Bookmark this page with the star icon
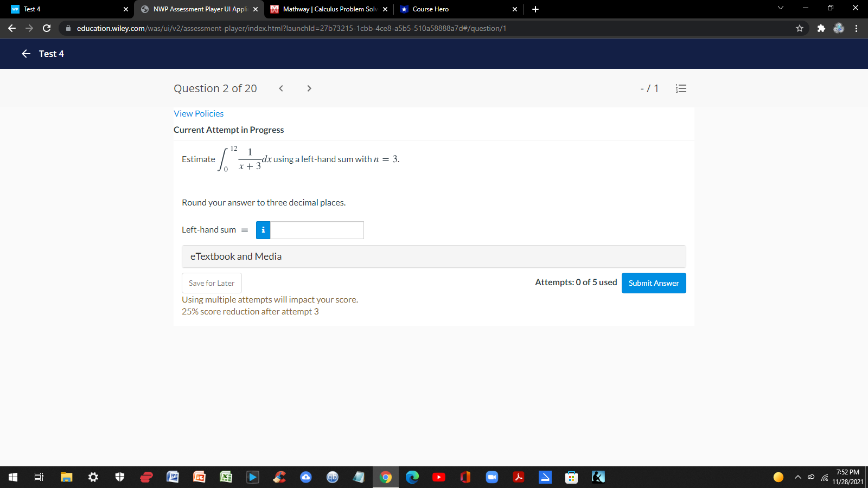 800,28
